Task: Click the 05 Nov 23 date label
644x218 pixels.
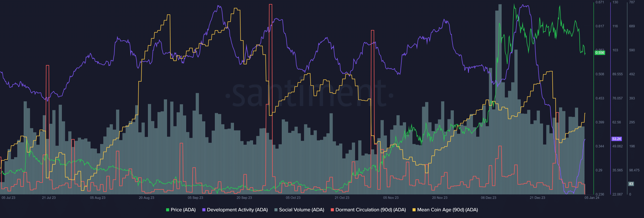Action: click(391, 198)
